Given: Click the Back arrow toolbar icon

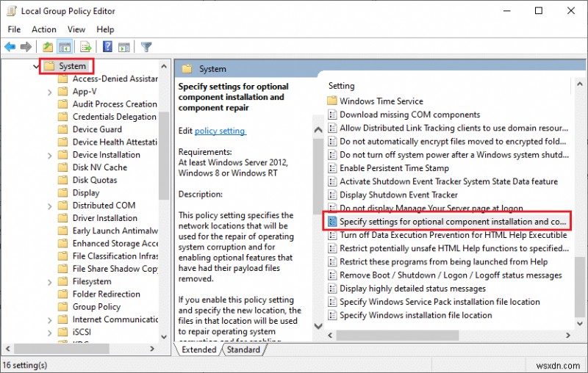Looking at the screenshot, I should [10, 47].
